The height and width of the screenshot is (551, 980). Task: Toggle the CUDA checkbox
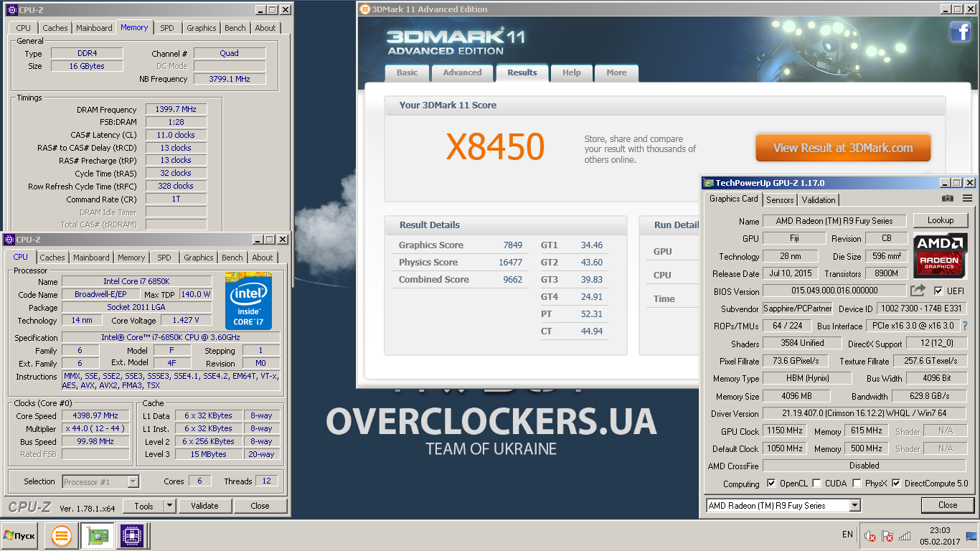816,484
